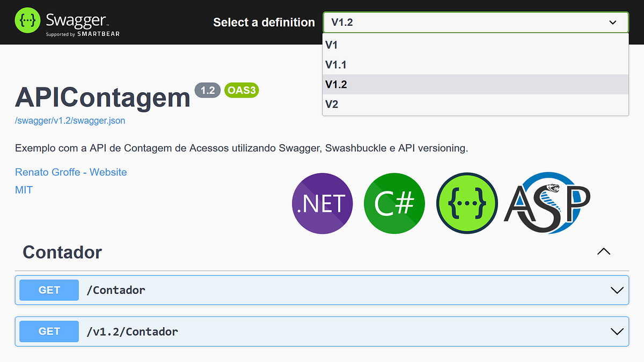Click the ASP.NET logo icon
Screen dimensions: 644x362
[546, 203]
